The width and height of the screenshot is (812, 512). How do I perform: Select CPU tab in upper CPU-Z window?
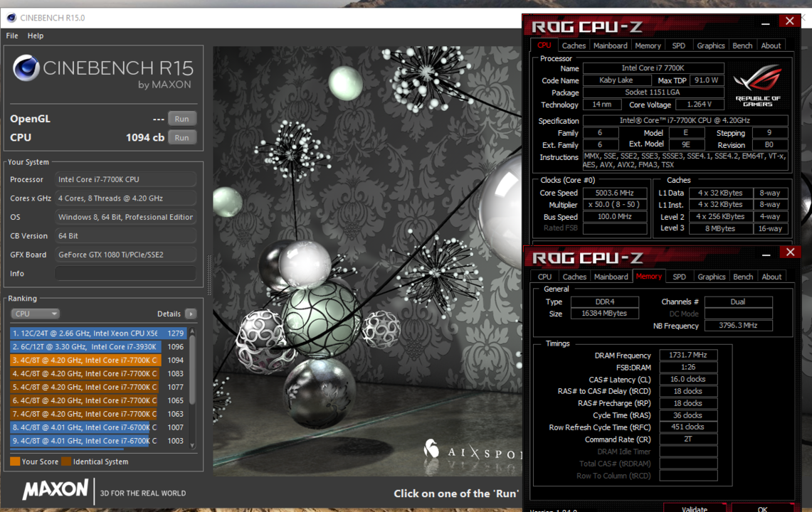544,45
